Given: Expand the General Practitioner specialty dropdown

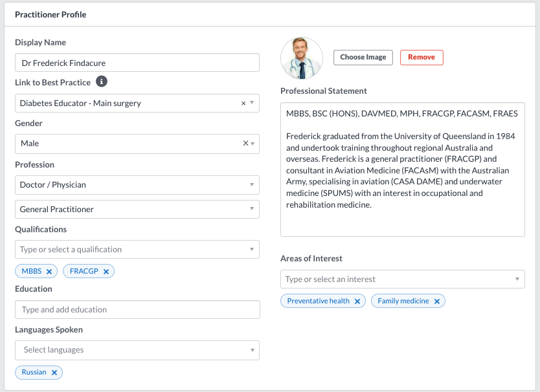Looking at the screenshot, I should click(x=137, y=209).
